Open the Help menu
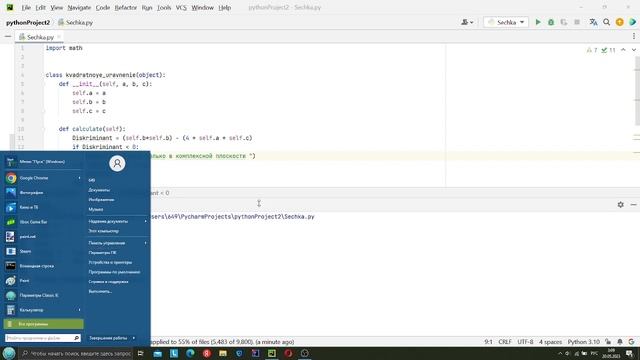This screenshot has width=640, height=360. click(224, 7)
